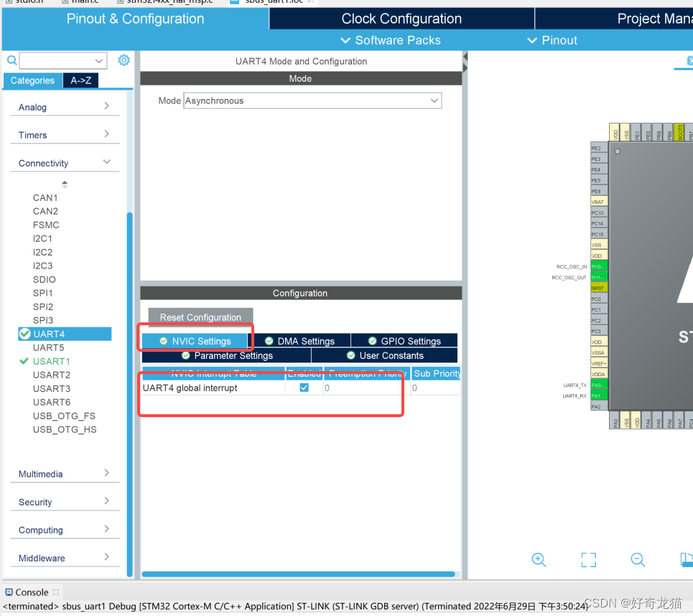Expand the Timers category
This screenshot has height=616, width=693.
click(65, 135)
